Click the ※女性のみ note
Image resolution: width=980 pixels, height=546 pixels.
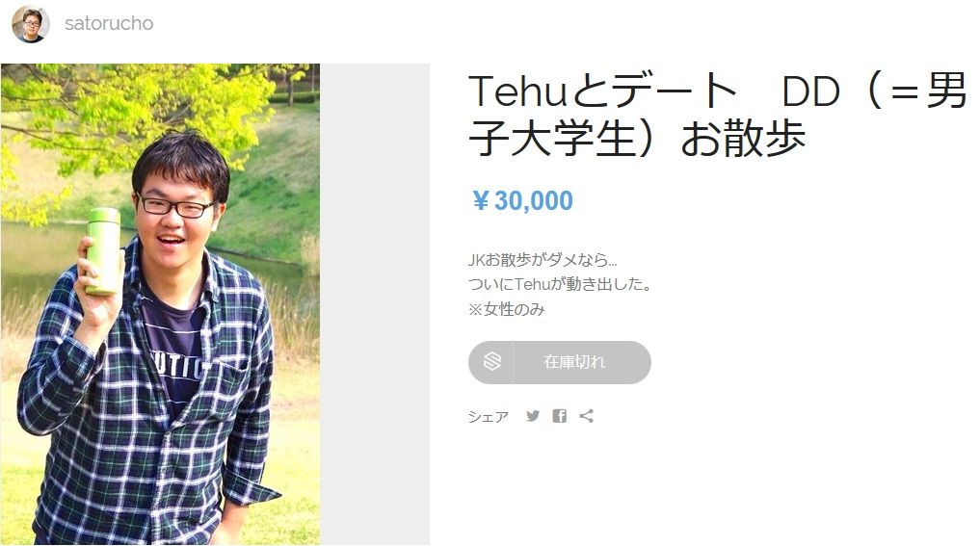pos(506,309)
